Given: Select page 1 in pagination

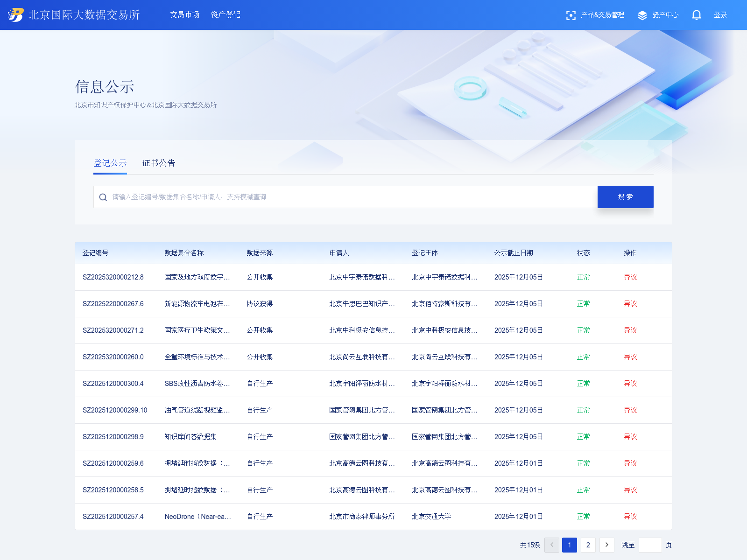Looking at the screenshot, I should point(570,545).
